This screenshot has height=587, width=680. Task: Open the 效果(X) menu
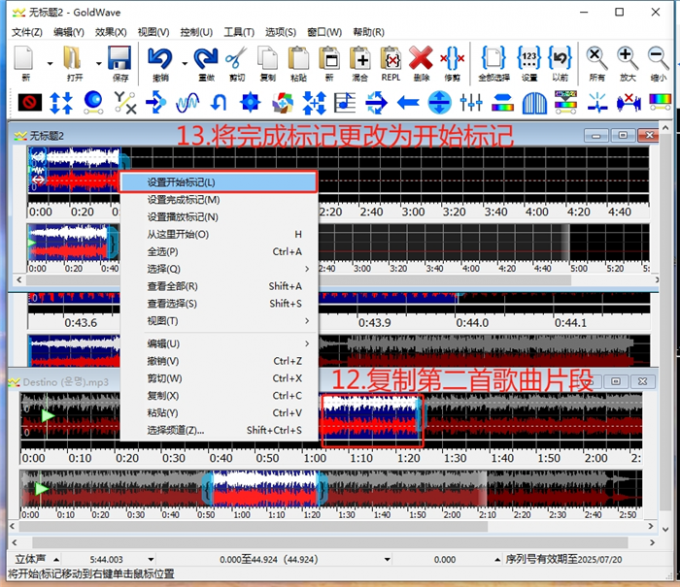(111, 32)
